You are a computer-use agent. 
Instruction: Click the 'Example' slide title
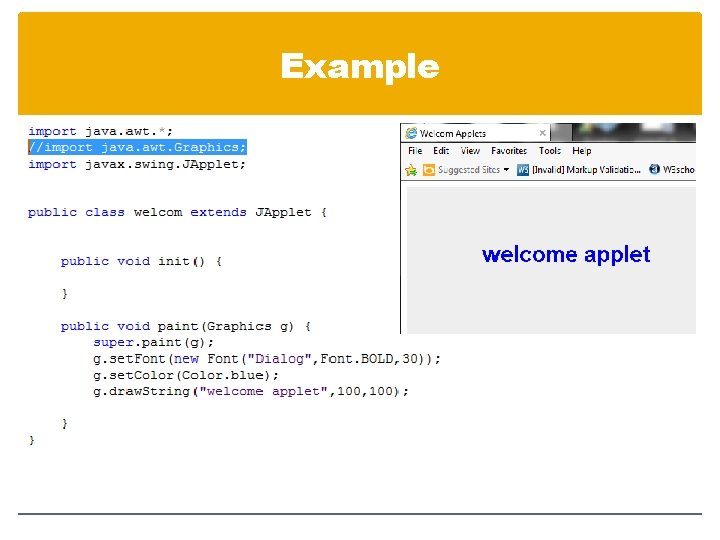[x=360, y=68]
